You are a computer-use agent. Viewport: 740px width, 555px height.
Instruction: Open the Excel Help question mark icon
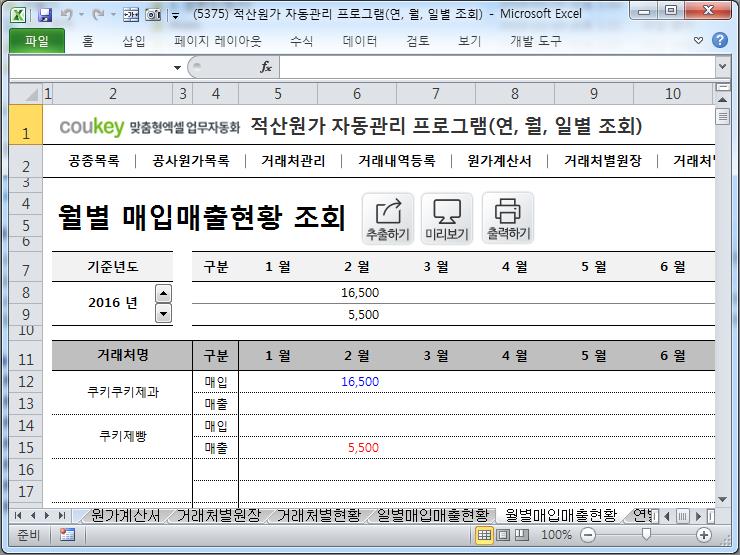pyautogui.click(x=720, y=41)
